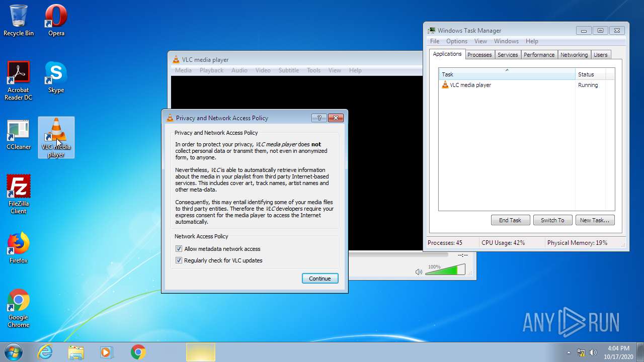The height and width of the screenshot is (362, 644).
Task: Open the Windows Start menu orb
Action: click(14, 352)
